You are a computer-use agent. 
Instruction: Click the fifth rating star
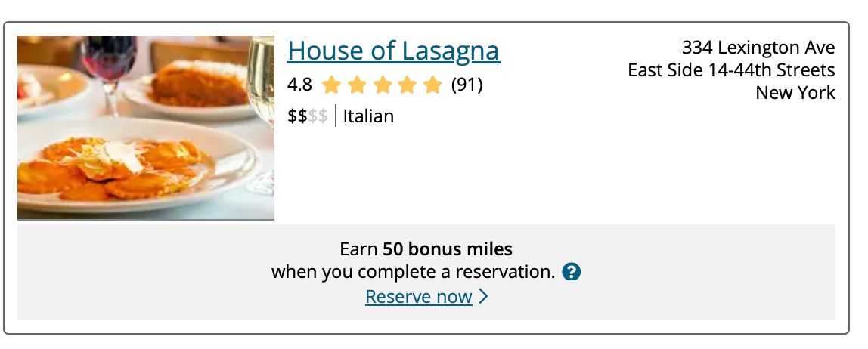pyautogui.click(x=432, y=85)
